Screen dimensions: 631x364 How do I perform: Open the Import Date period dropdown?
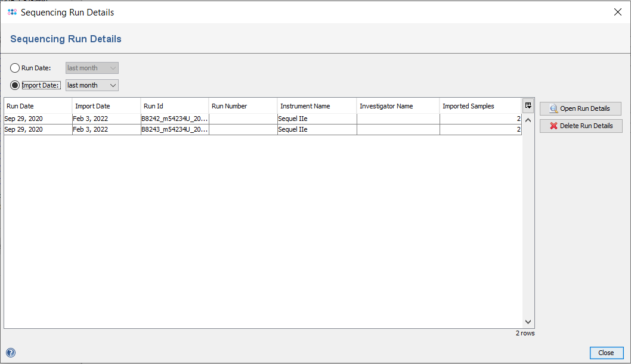coord(92,85)
